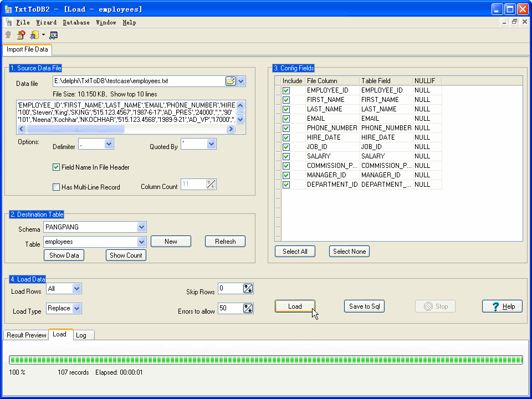The height and width of the screenshot is (399, 532).
Task: Click the Errors to allow field
Action: click(231, 309)
